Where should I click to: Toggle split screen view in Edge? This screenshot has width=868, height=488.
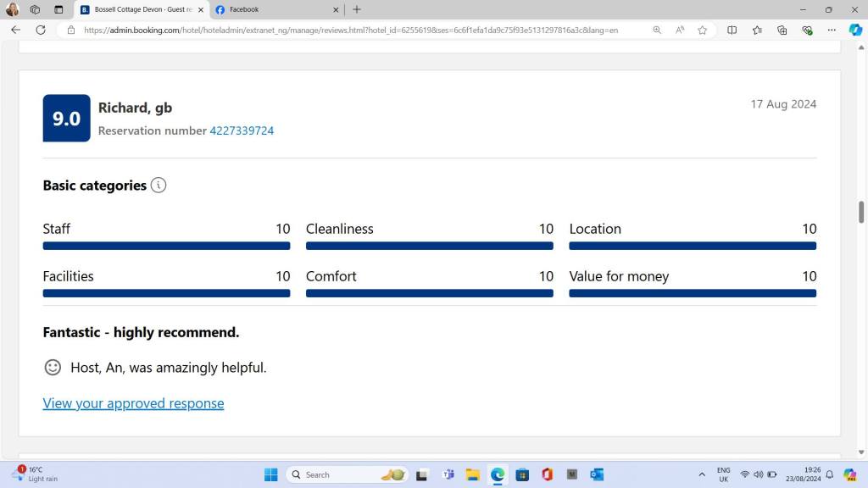[732, 30]
